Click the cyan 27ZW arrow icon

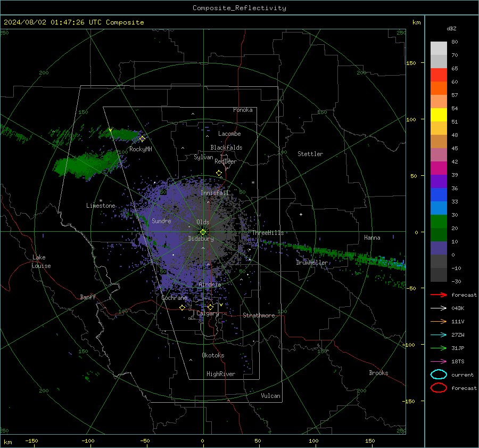click(439, 335)
